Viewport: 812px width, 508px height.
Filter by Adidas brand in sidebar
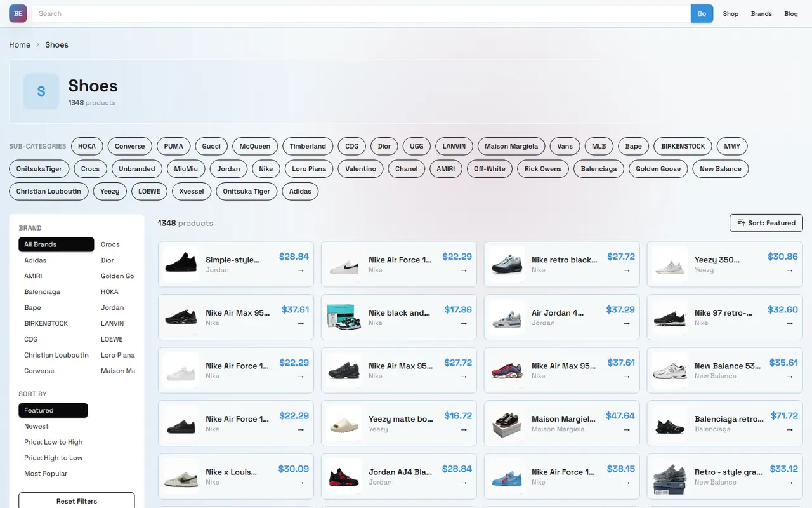click(x=56, y=260)
